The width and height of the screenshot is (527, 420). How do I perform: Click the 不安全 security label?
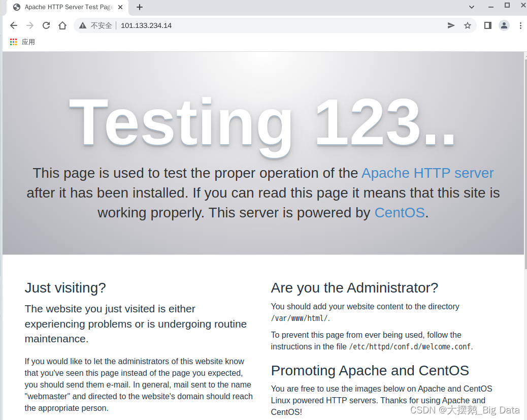101,25
